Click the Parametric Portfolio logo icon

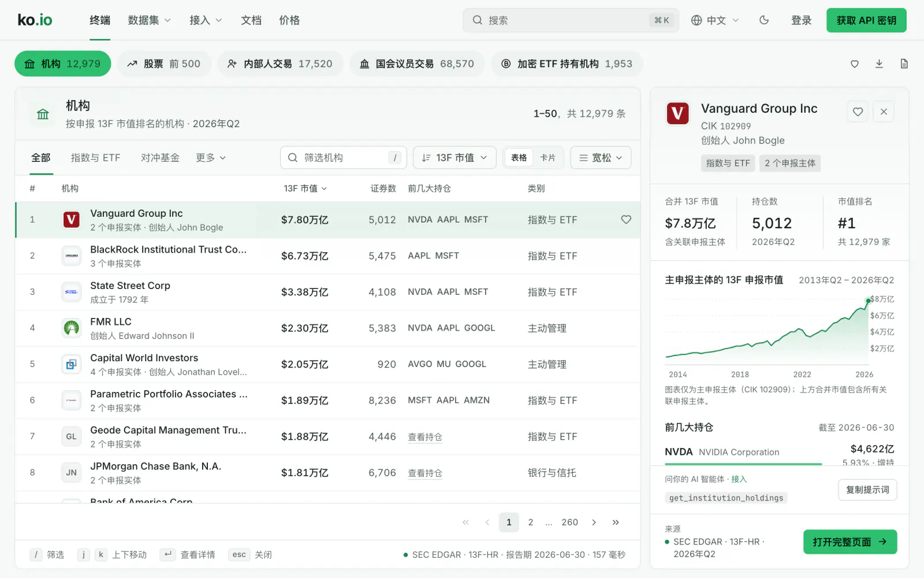(x=72, y=400)
